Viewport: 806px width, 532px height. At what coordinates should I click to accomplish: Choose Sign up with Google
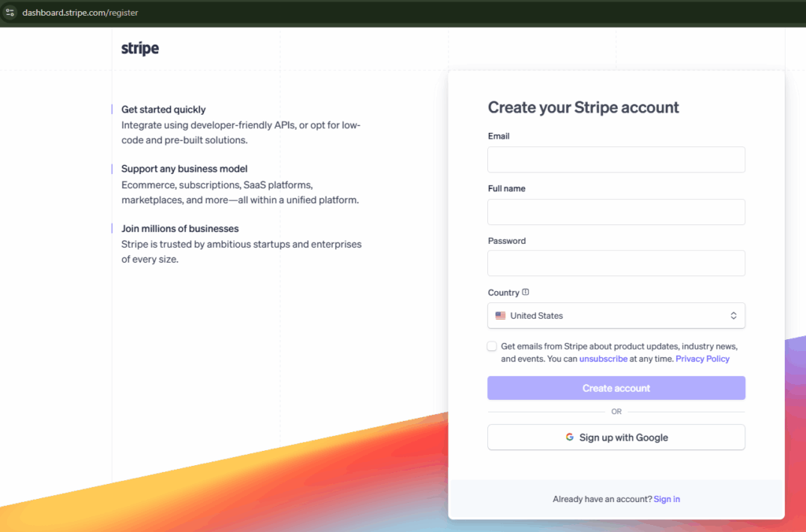point(616,438)
